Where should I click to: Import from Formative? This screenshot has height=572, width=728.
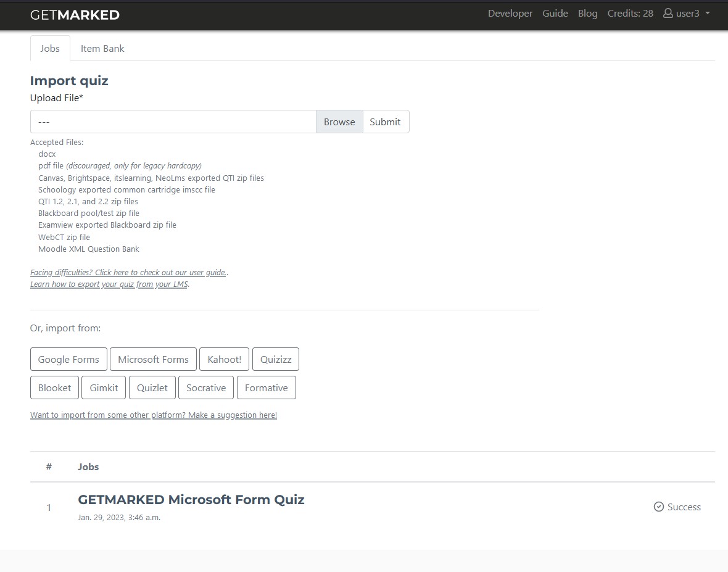pyautogui.click(x=267, y=388)
